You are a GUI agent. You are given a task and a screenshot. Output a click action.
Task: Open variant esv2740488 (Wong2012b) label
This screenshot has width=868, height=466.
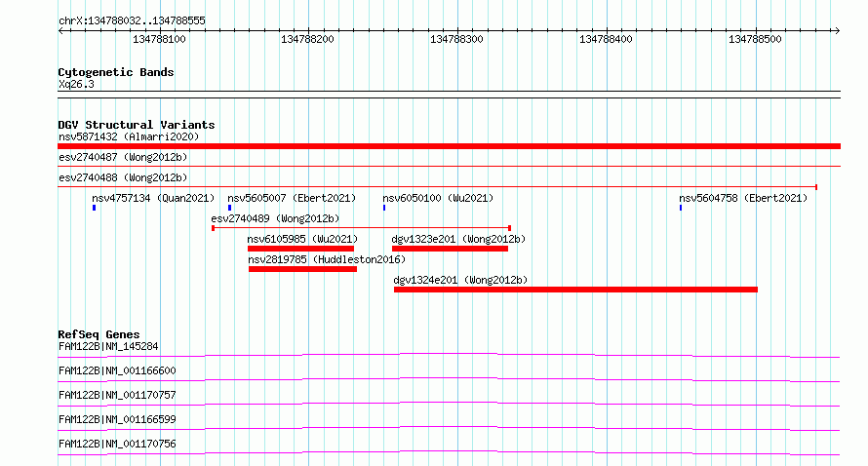coord(123,177)
